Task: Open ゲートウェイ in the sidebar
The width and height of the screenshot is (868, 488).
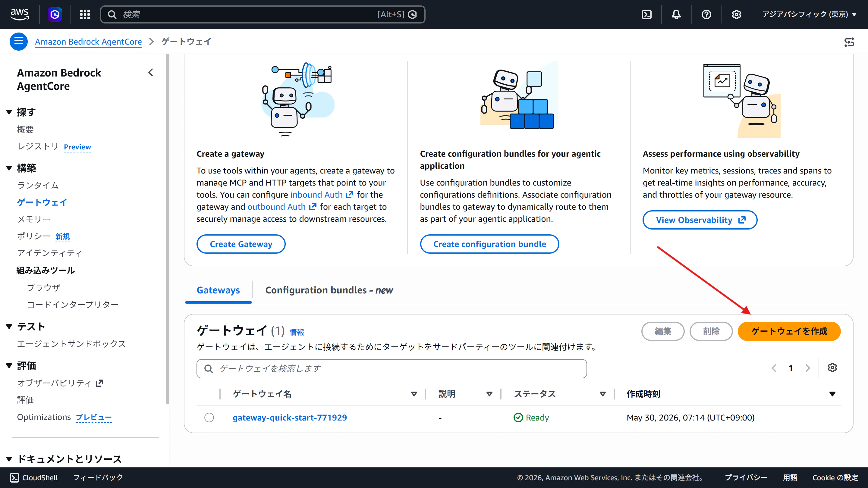Action: [x=42, y=202]
